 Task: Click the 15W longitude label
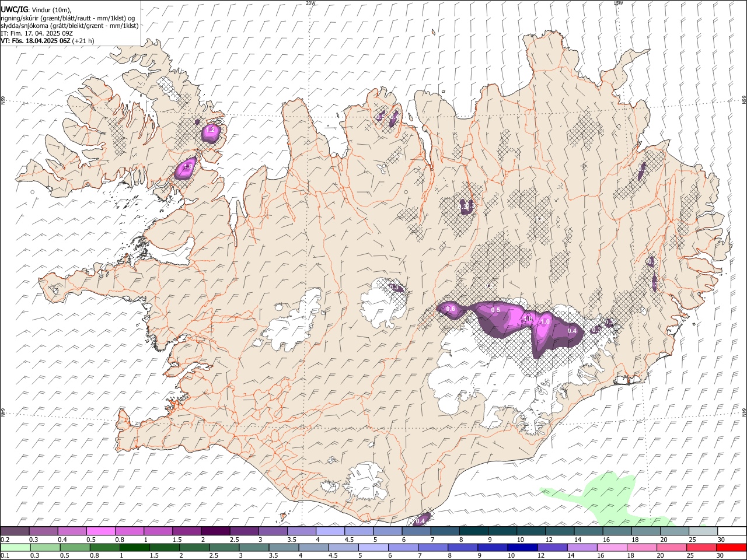618,3
